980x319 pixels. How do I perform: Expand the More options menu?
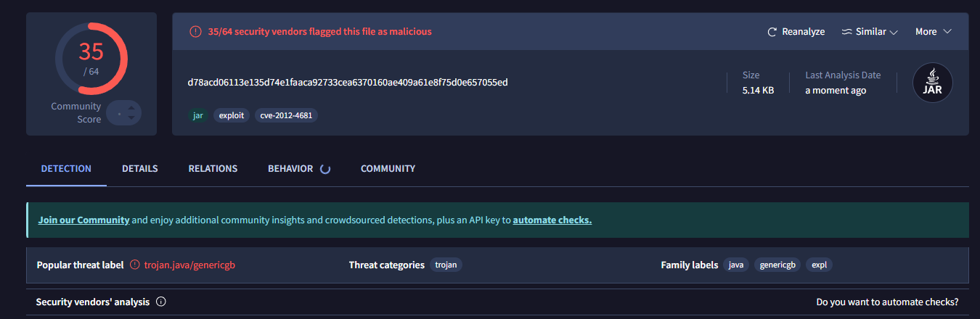click(x=933, y=32)
